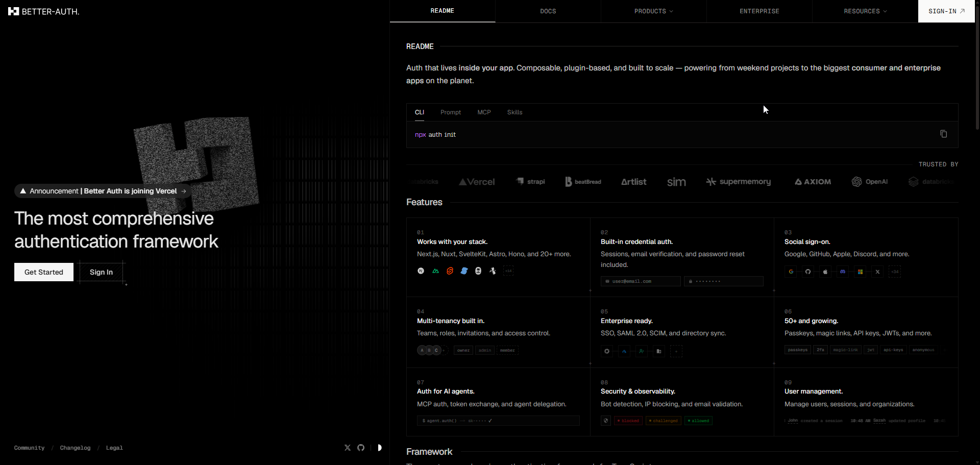Open the GitHub footer icon
Viewport: 980px width, 465px height.
(x=361, y=448)
